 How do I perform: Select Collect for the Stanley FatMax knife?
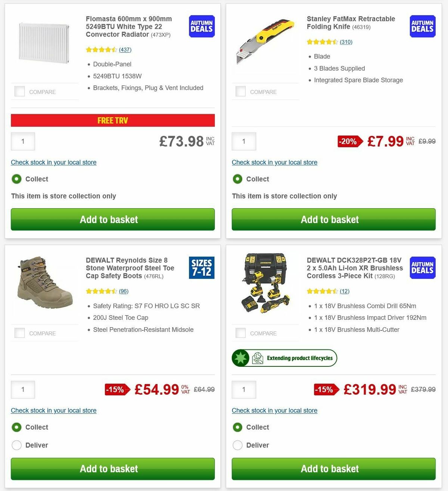tap(237, 179)
